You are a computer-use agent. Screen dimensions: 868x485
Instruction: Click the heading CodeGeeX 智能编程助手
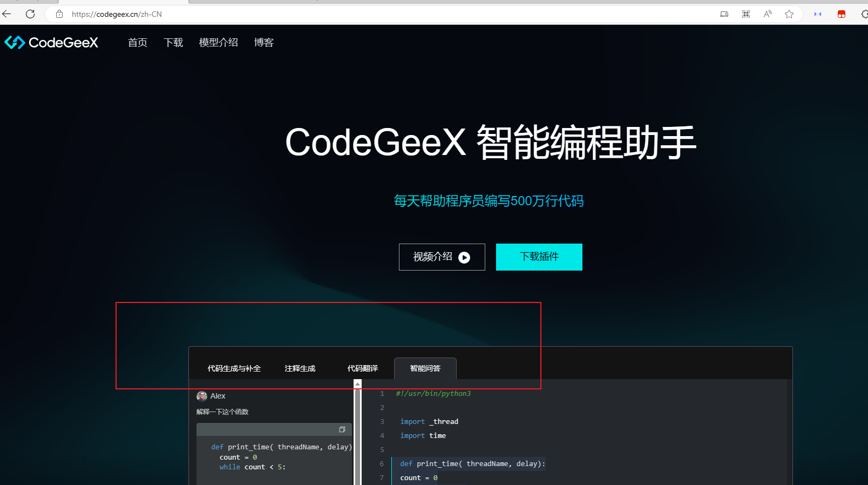coord(491,143)
